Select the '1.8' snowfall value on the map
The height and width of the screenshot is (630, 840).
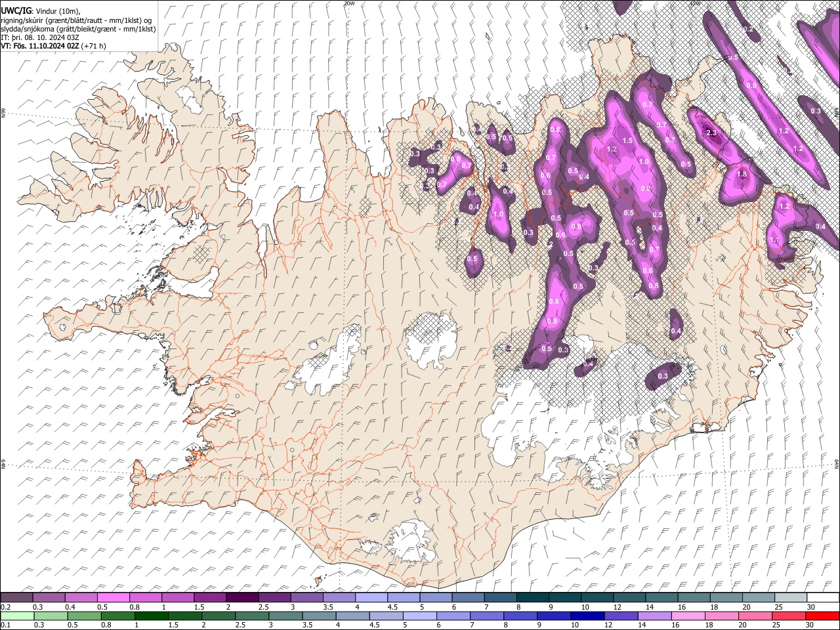[x=742, y=175]
